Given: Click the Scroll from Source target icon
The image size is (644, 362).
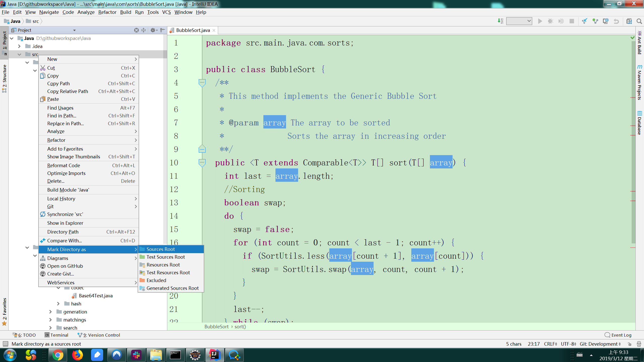Looking at the screenshot, I should [x=136, y=30].
